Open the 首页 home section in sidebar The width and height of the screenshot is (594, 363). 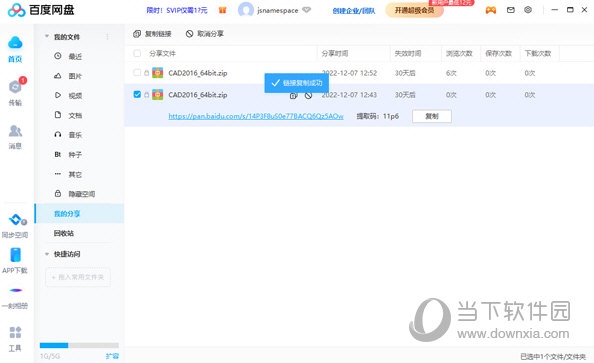point(15,49)
